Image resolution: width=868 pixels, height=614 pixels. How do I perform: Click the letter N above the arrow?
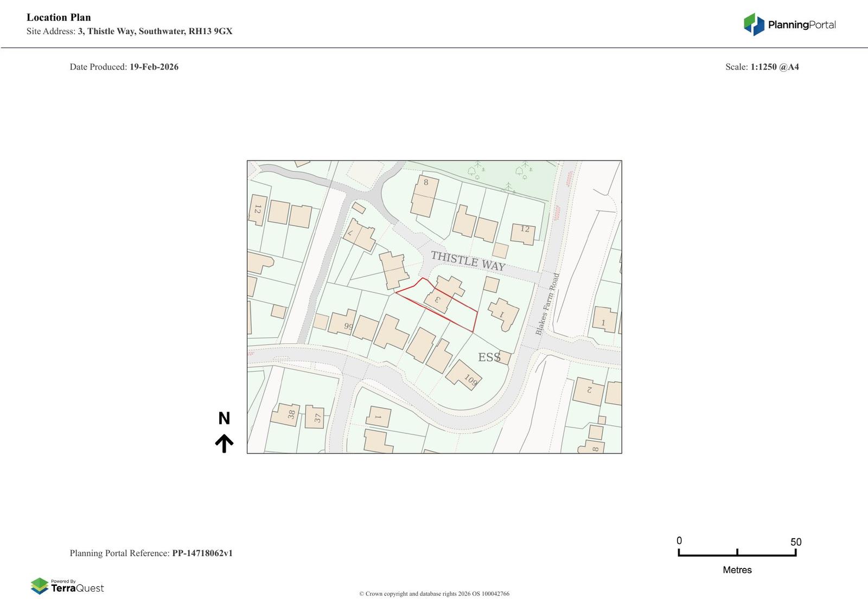coord(224,419)
